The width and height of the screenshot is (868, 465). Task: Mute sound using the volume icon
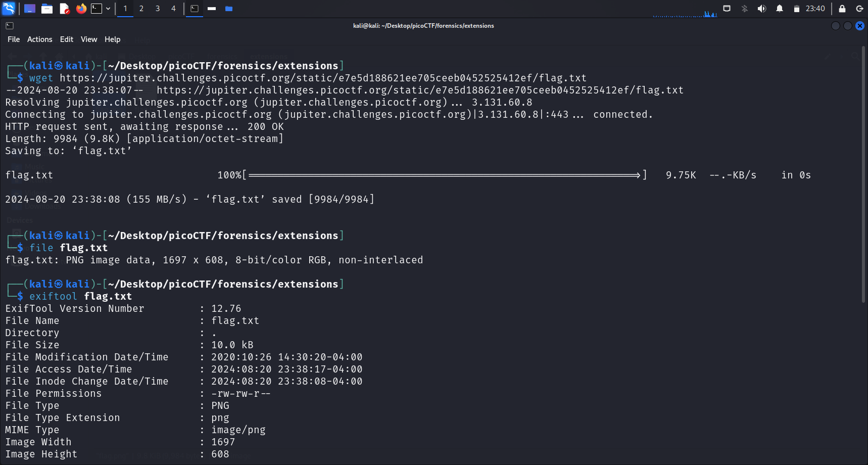pos(762,9)
